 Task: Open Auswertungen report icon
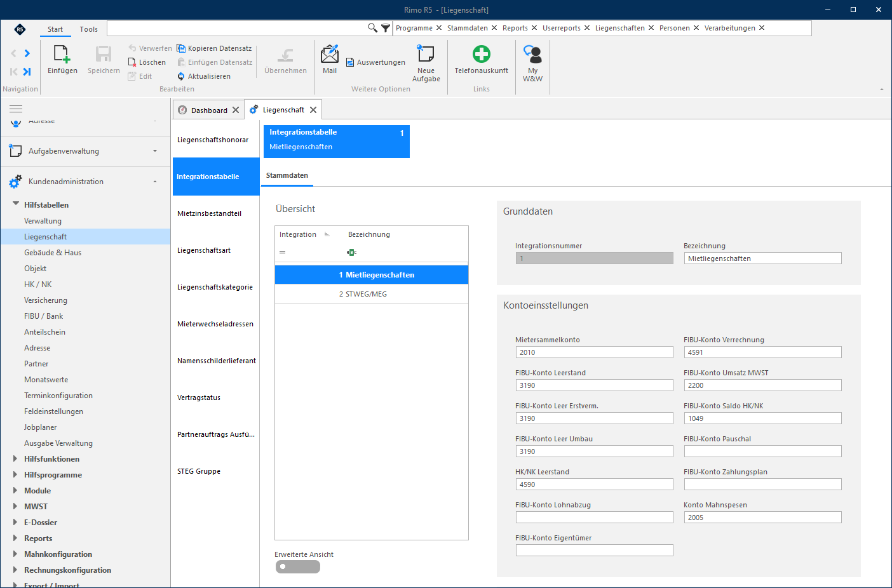point(350,62)
